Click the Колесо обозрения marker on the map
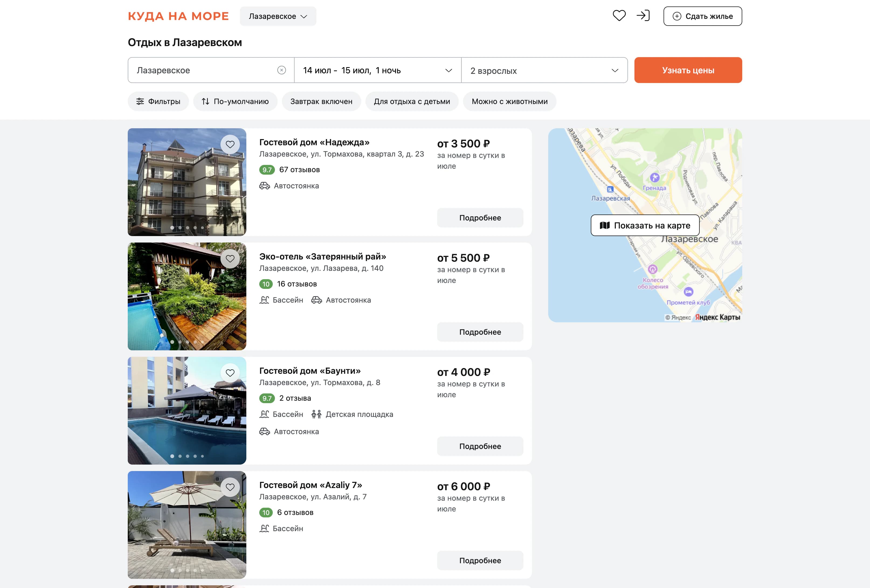The width and height of the screenshot is (870, 588). pos(652,269)
